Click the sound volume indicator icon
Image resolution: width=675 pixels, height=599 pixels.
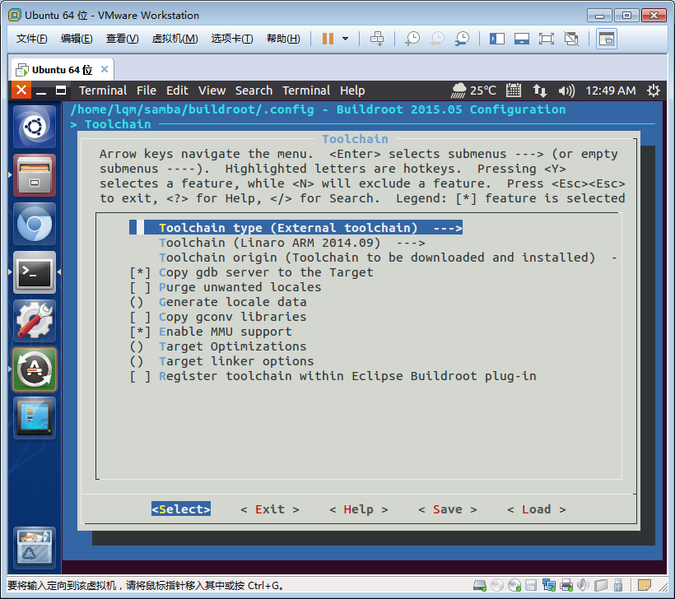(x=566, y=90)
